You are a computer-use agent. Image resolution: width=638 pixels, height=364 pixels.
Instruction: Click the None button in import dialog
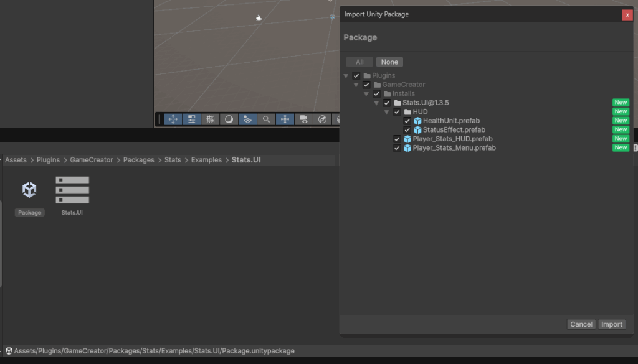pyautogui.click(x=389, y=62)
